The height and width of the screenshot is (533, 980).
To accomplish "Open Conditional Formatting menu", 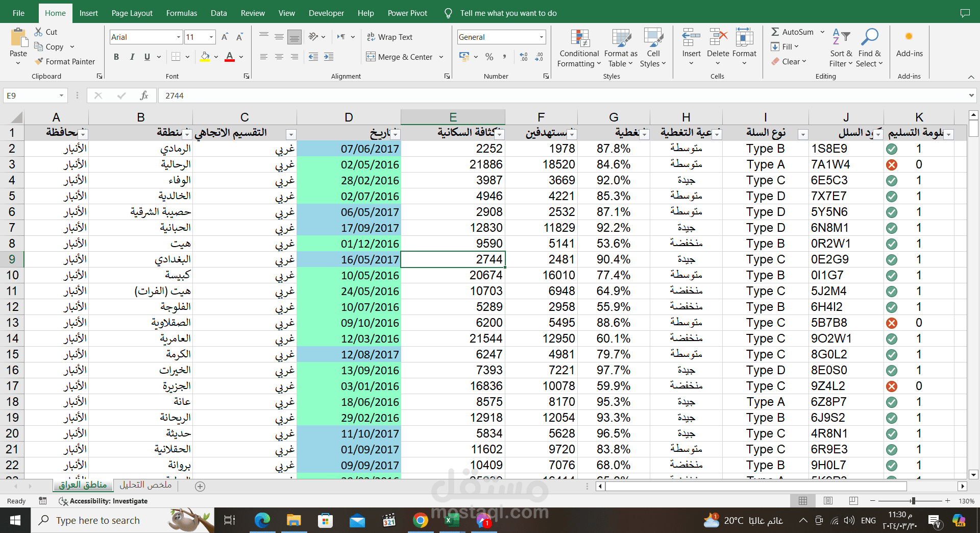I will [579, 49].
